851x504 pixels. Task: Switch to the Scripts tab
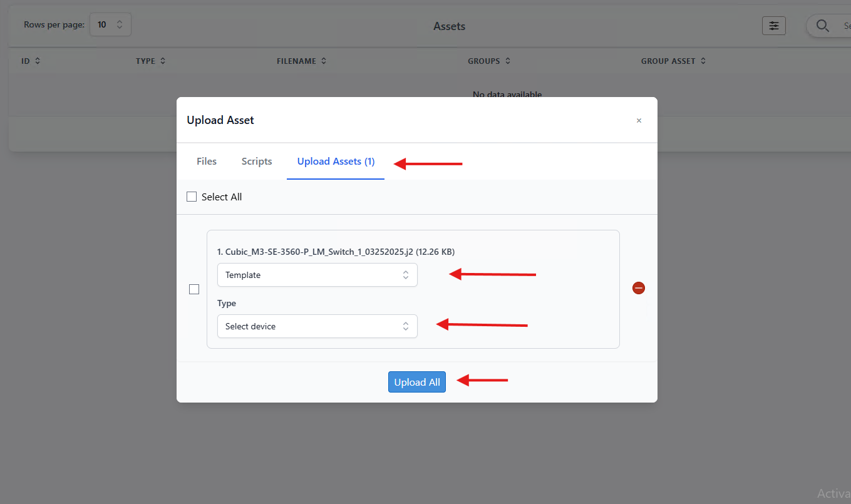pos(257,162)
